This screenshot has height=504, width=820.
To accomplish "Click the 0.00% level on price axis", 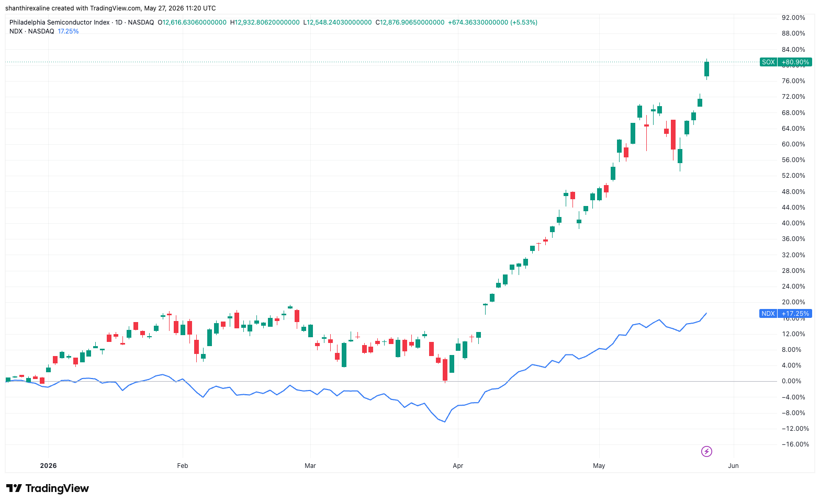I will pos(791,381).
